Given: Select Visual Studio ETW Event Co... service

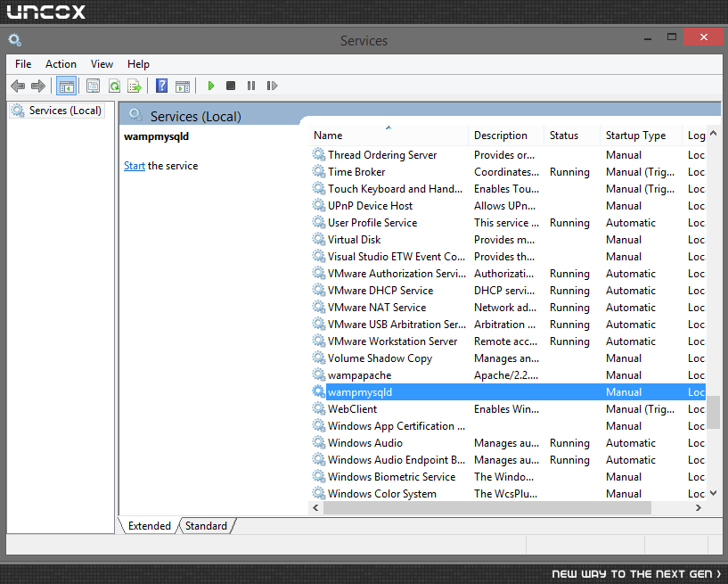Looking at the screenshot, I should (x=508, y=257).
